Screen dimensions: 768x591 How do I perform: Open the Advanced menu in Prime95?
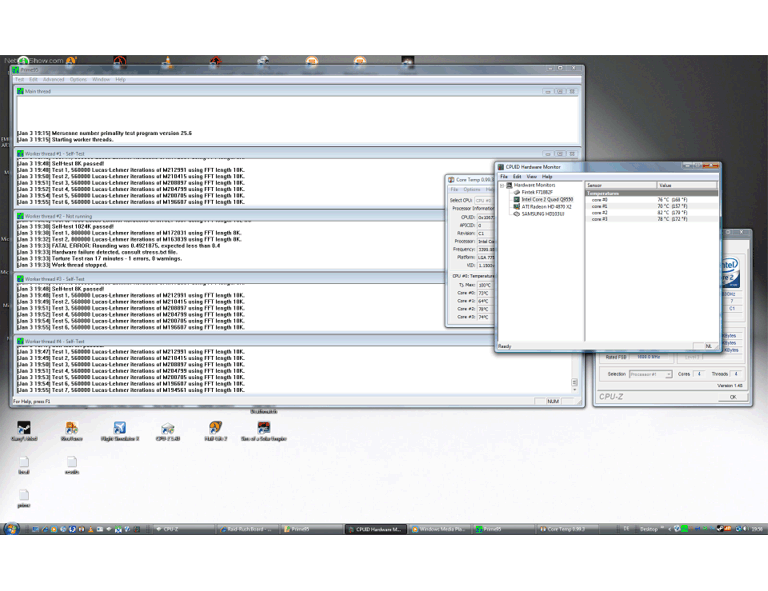(x=53, y=79)
